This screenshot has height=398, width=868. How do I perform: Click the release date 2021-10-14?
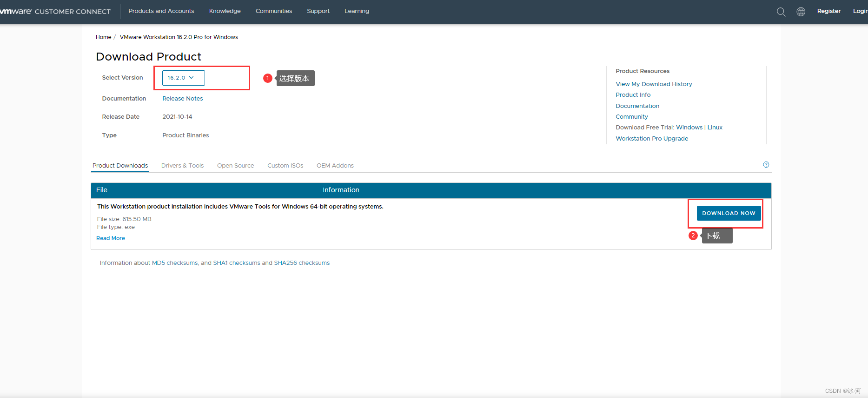pos(177,117)
